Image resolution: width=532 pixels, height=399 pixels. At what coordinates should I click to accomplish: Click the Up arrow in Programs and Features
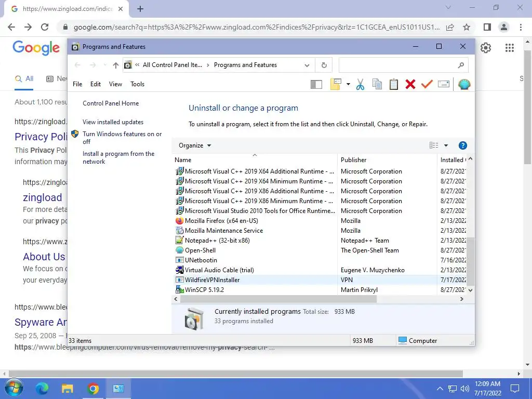point(116,65)
